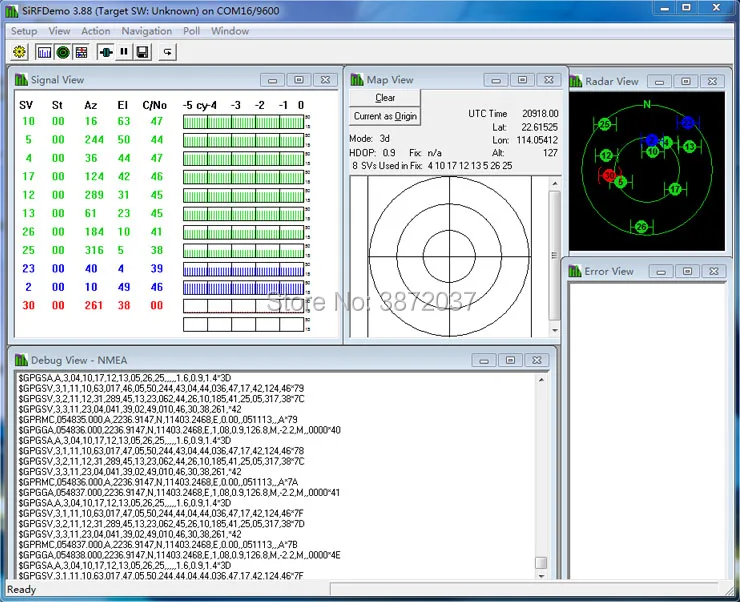The image size is (740, 602).
Task: Show the Radar View green circle icon
Action: (x=63, y=52)
